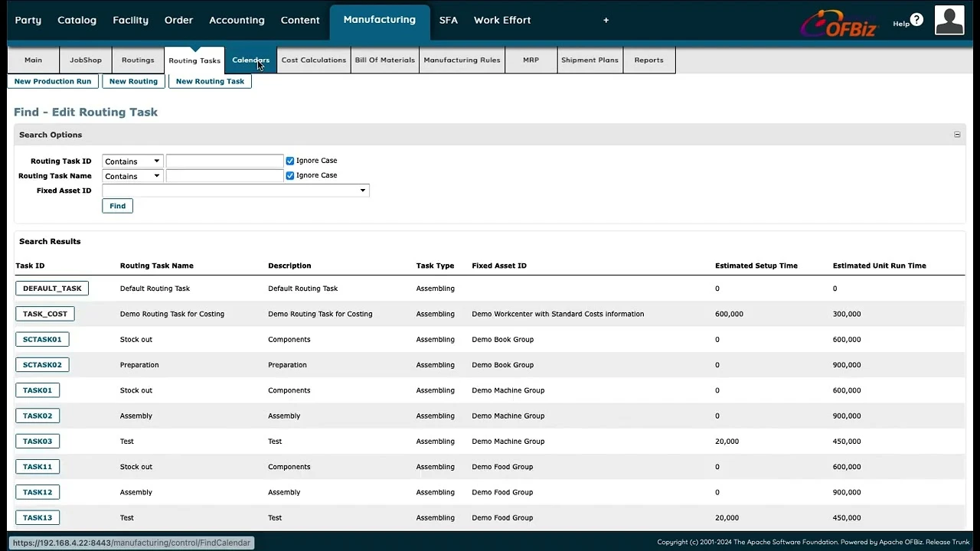
Task: Open the Reports tab
Action: (x=648, y=60)
